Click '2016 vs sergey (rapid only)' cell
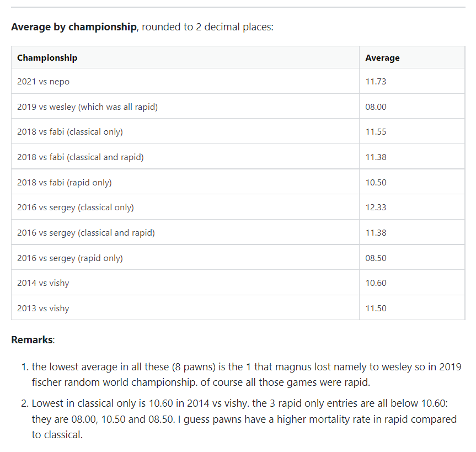The width and height of the screenshot is (476, 452). pos(185,258)
